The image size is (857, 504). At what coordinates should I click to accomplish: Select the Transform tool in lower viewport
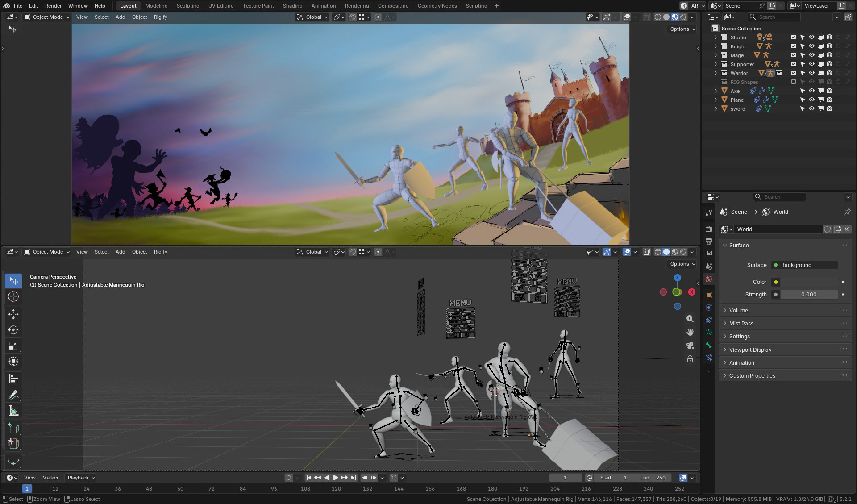tap(13, 361)
